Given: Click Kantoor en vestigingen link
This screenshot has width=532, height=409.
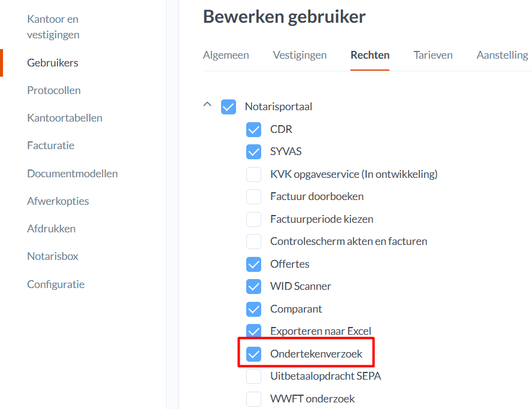Looking at the screenshot, I should point(53,27).
